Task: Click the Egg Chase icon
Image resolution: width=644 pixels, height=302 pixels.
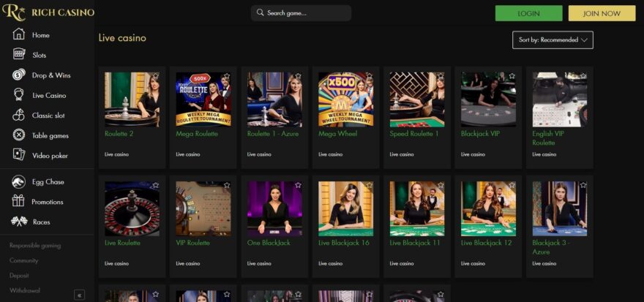Action: [19, 182]
